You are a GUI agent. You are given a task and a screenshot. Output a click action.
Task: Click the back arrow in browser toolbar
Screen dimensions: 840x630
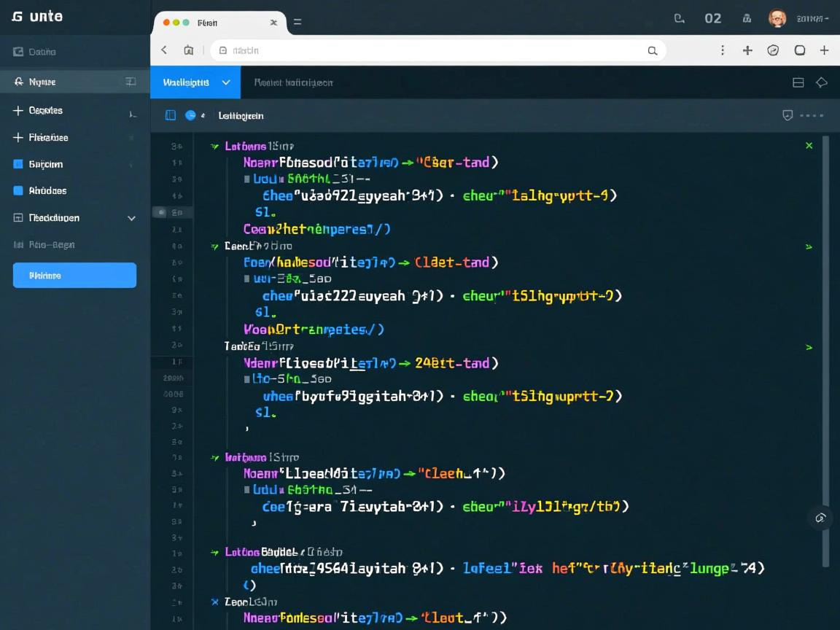click(164, 50)
